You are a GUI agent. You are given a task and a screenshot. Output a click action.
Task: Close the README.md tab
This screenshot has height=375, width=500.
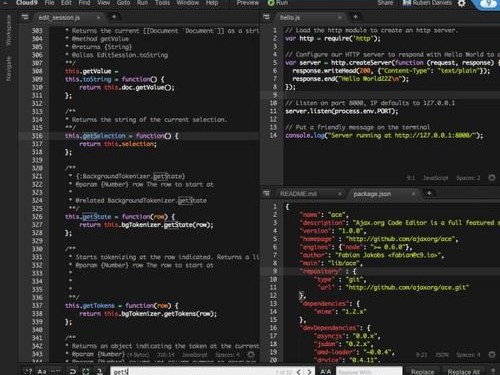pos(340,194)
